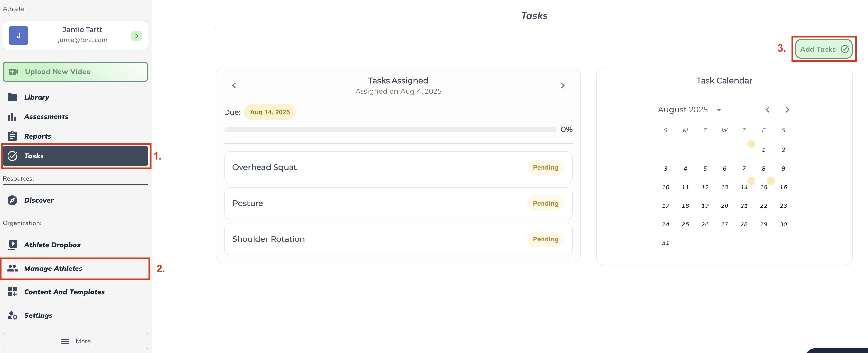This screenshot has width=868, height=353.
Task: Click the J avatar for Jamie Tartt
Action: pyautogui.click(x=19, y=36)
